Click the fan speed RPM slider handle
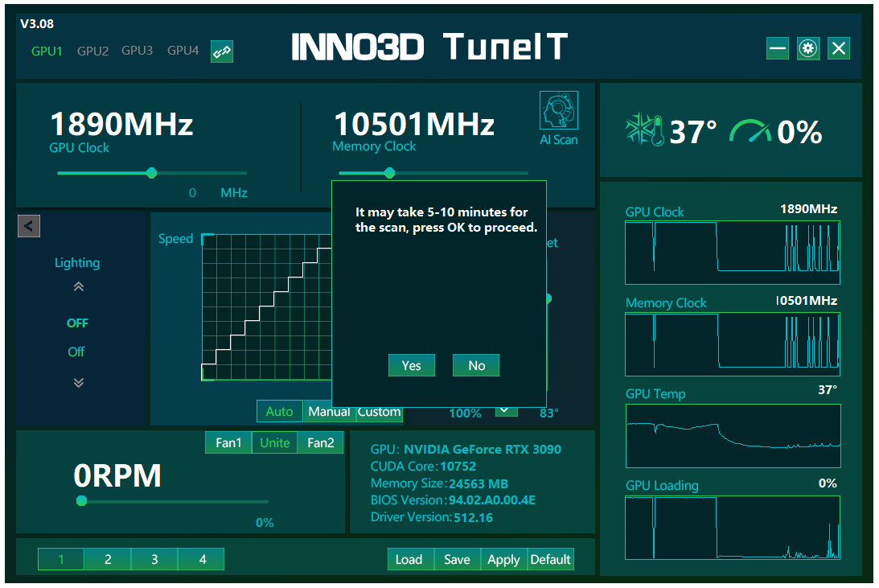Screen dimensions: 879x588 pos(82,501)
